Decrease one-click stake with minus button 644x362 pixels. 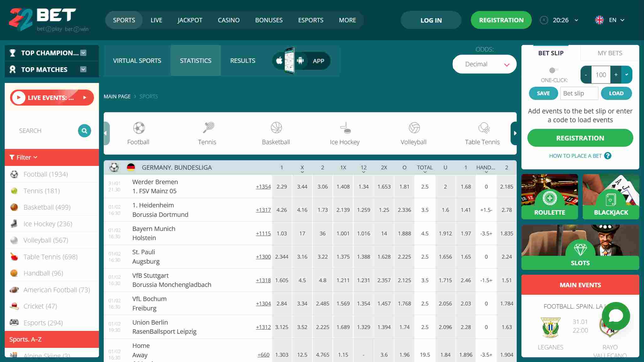pyautogui.click(x=586, y=75)
